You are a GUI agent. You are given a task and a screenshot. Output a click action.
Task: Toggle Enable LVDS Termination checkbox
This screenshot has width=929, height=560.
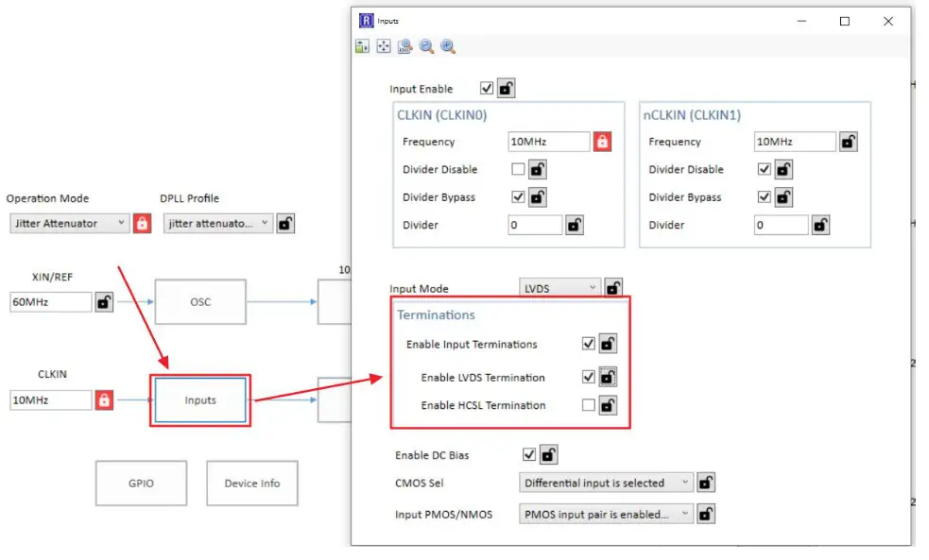click(589, 377)
